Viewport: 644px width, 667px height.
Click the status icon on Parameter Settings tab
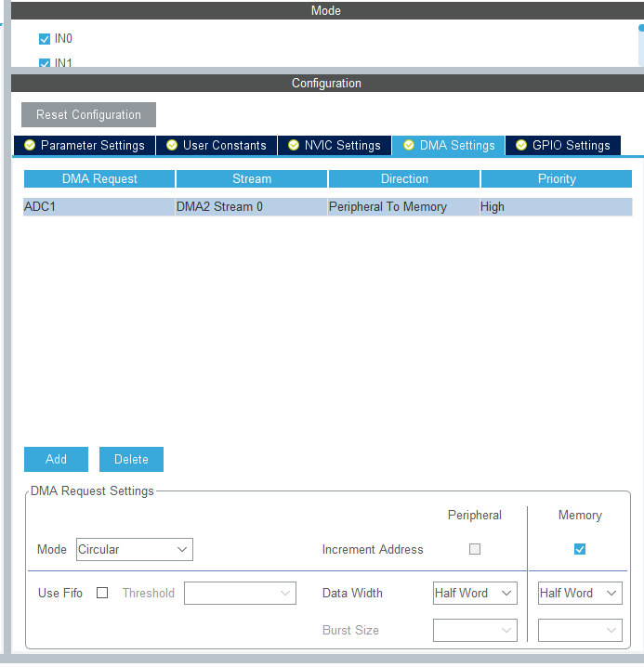click(x=30, y=145)
